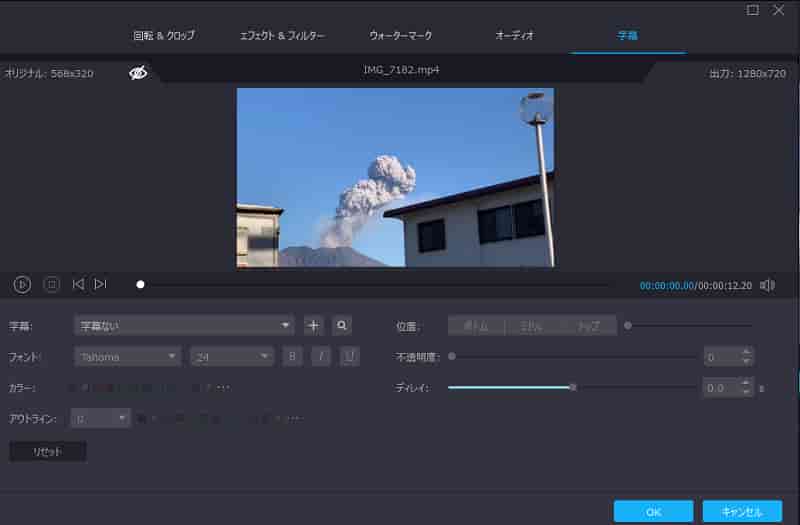Toggle bold subtitle text
Screen dimensions: 800x525
pyautogui.click(x=292, y=356)
